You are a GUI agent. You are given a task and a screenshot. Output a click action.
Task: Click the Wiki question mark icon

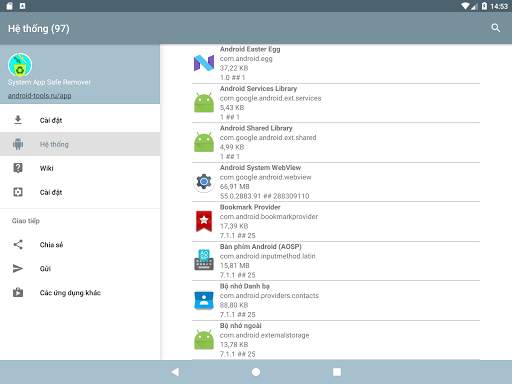tap(18, 168)
